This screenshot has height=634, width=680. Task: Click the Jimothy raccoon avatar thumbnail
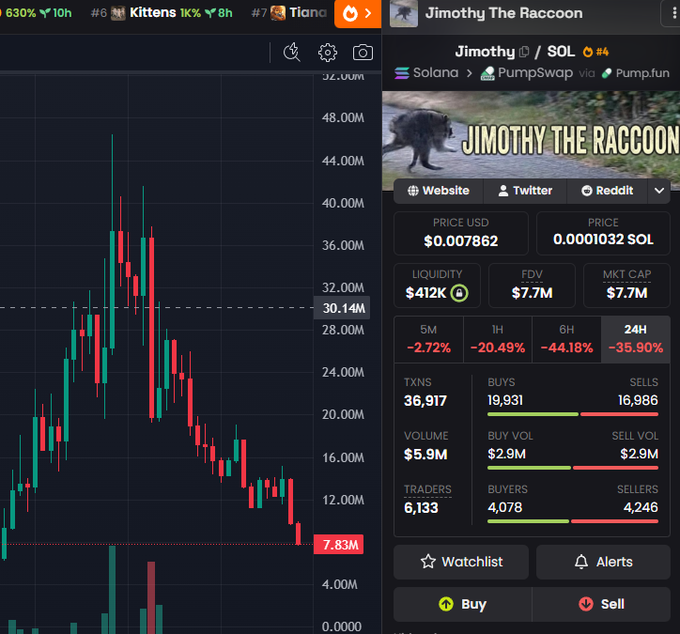click(x=404, y=13)
